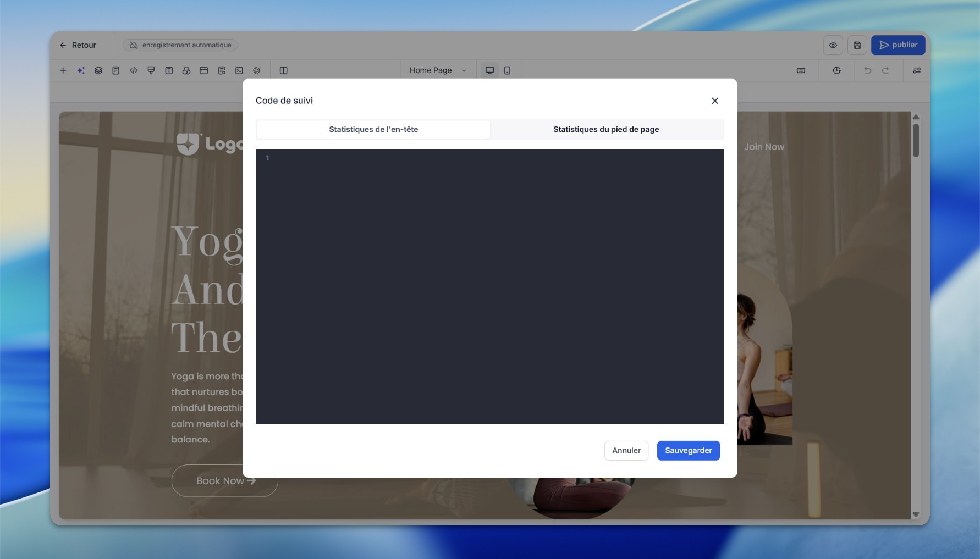Click the blue publier button
Image resolution: width=980 pixels, height=559 pixels.
[898, 45]
